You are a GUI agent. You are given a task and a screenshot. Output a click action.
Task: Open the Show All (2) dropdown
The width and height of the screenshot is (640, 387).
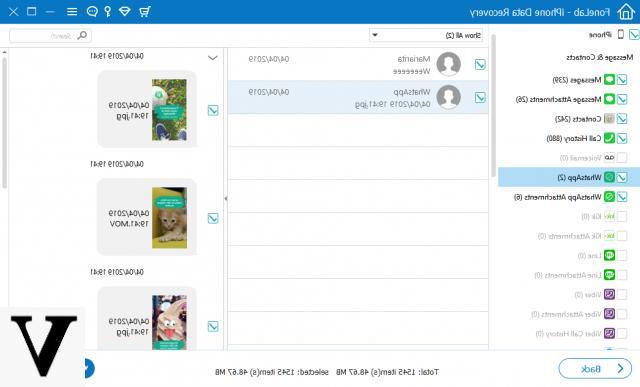click(x=427, y=36)
